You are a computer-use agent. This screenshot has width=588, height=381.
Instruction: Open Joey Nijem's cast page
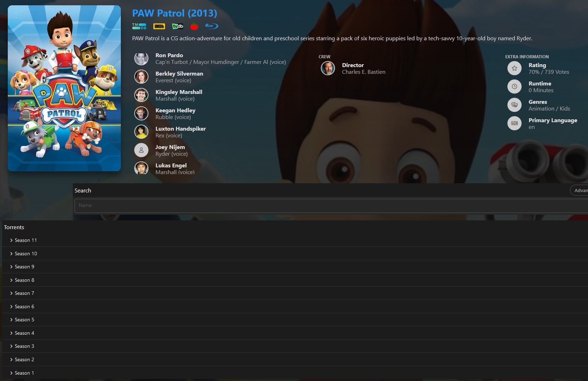click(170, 147)
